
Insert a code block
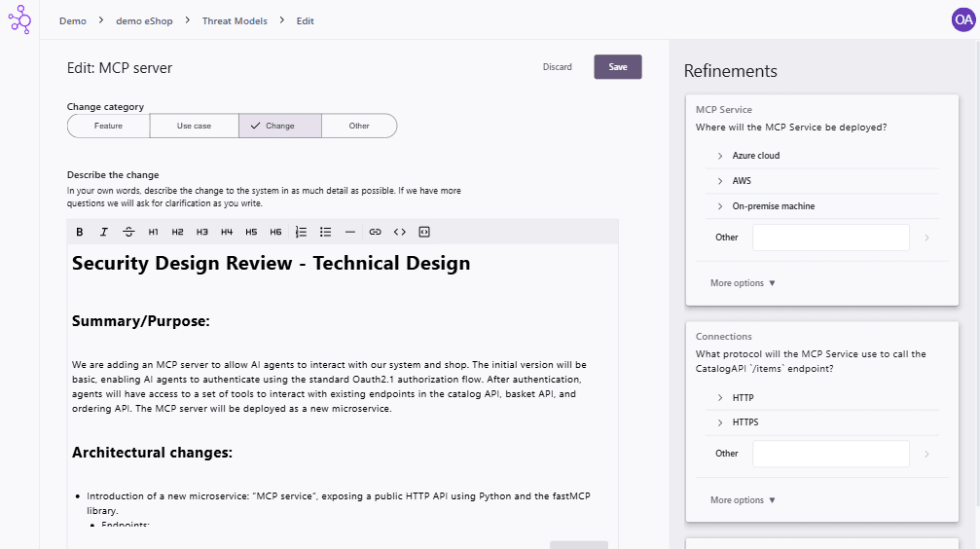pos(424,232)
